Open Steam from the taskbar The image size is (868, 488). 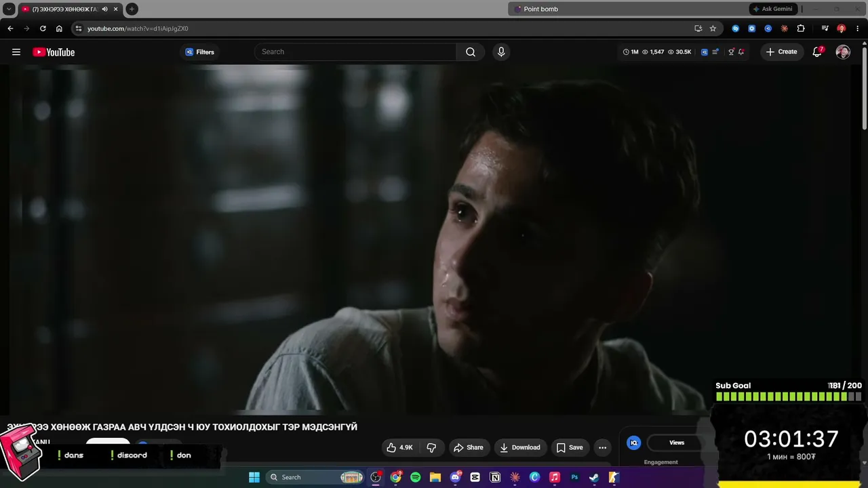[594, 477]
